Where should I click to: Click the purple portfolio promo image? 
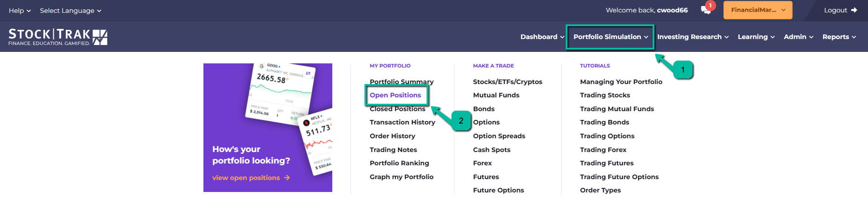[268, 128]
